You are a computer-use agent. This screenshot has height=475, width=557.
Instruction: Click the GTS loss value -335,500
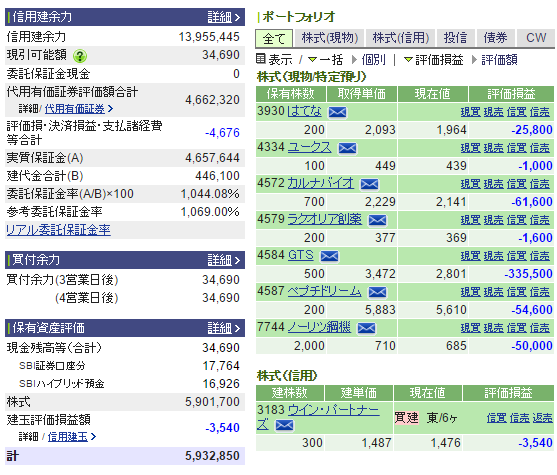(x=529, y=274)
